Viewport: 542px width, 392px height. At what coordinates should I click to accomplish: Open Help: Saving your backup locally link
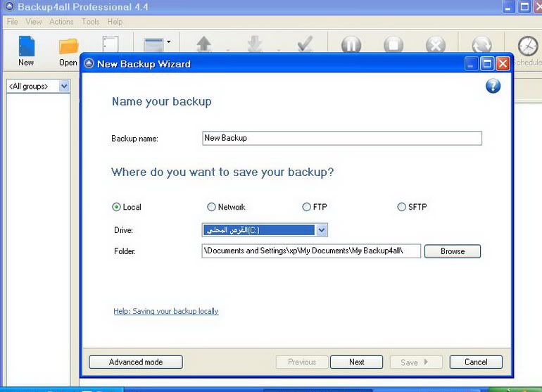[x=166, y=311]
